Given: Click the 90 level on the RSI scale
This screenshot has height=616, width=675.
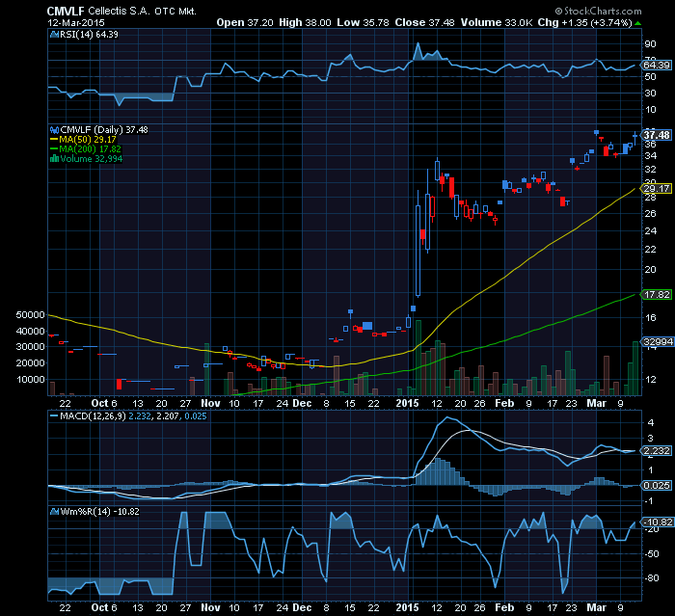Looking at the screenshot, I should pos(650,44).
